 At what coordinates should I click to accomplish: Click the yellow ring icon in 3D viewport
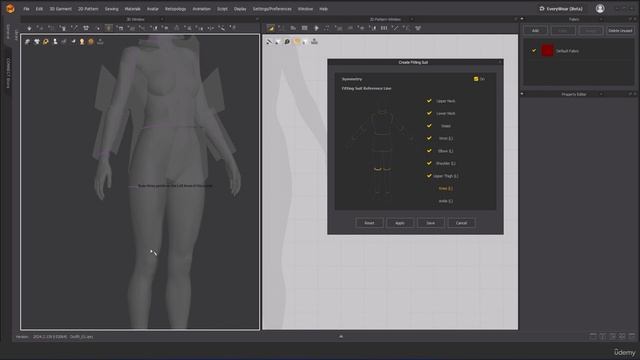point(46,42)
